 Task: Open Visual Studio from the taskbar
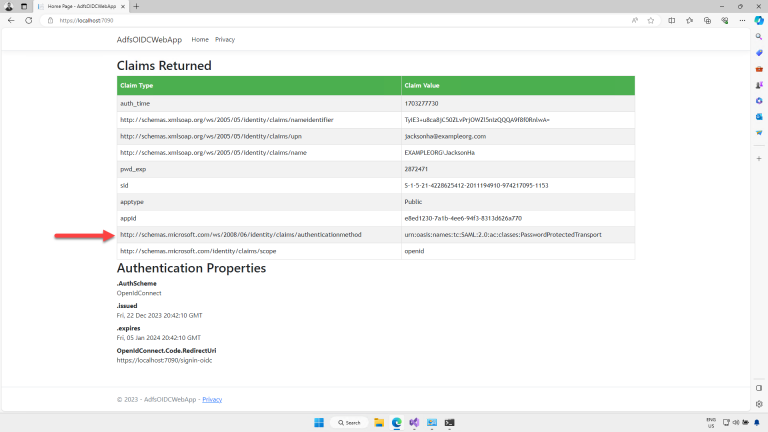pos(413,423)
